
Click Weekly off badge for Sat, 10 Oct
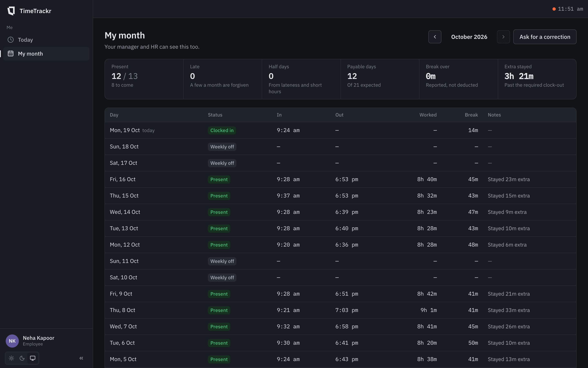coord(222,277)
